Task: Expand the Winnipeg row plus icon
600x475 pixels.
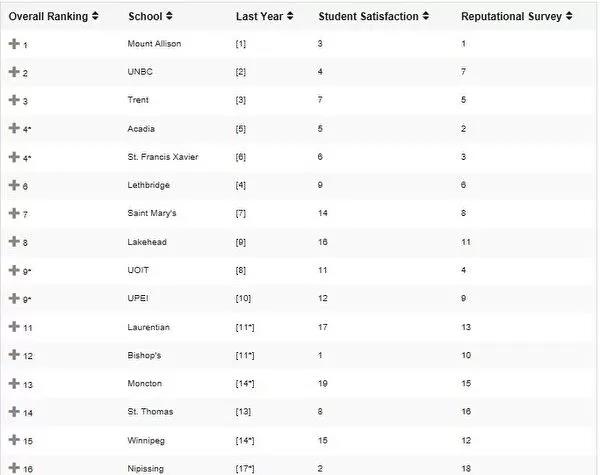Action: [x=14, y=439]
